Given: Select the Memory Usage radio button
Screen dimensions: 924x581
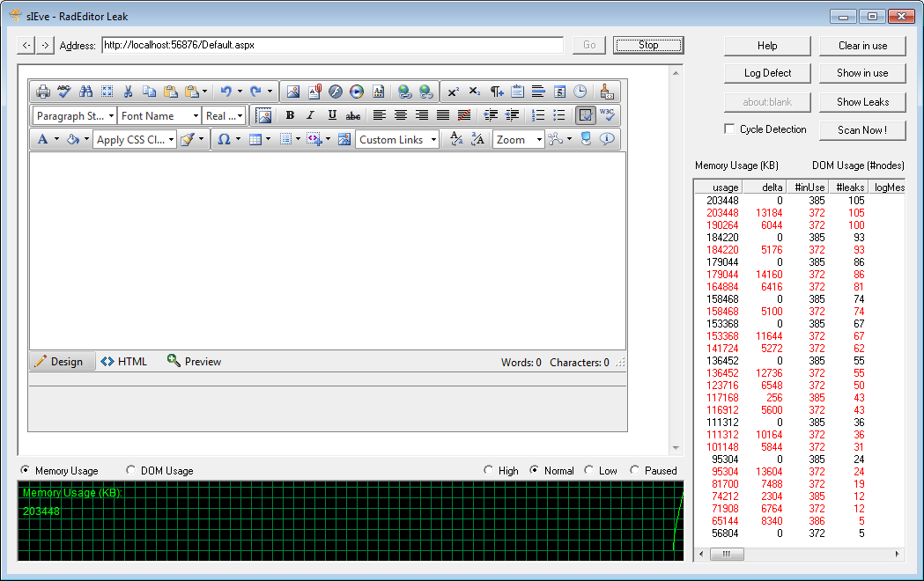Looking at the screenshot, I should (x=25, y=470).
